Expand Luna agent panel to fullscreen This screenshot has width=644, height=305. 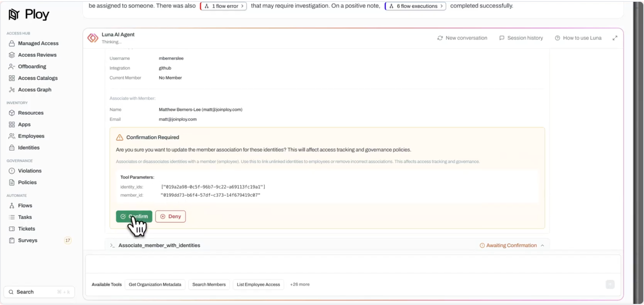[615, 38]
